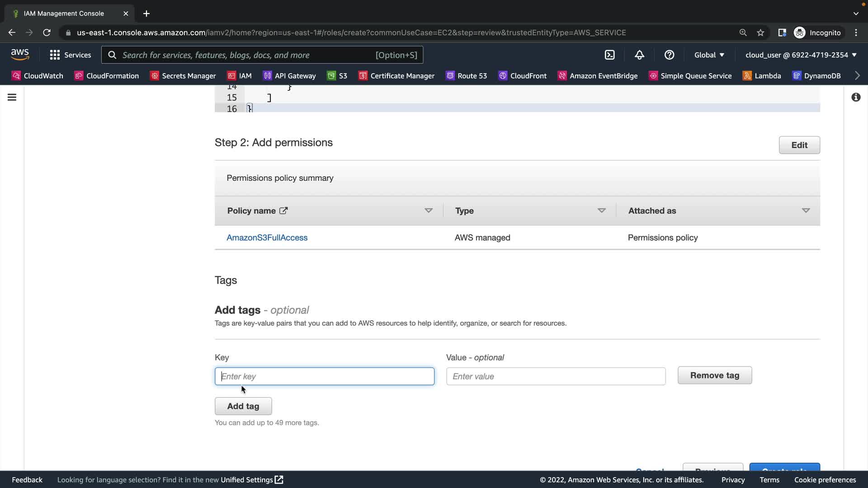Screen dimensions: 868x488
Task: Click the AWS logo home icon
Action: click(20, 54)
